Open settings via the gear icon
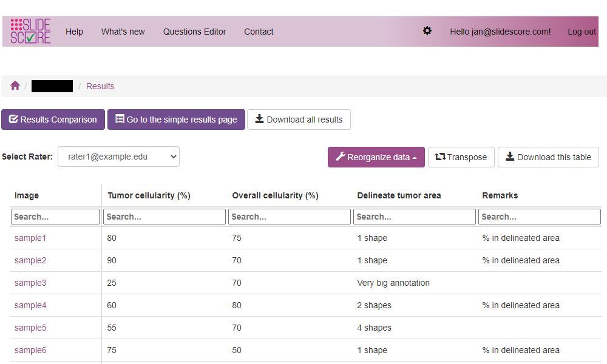This screenshot has height=364, width=607. [427, 31]
